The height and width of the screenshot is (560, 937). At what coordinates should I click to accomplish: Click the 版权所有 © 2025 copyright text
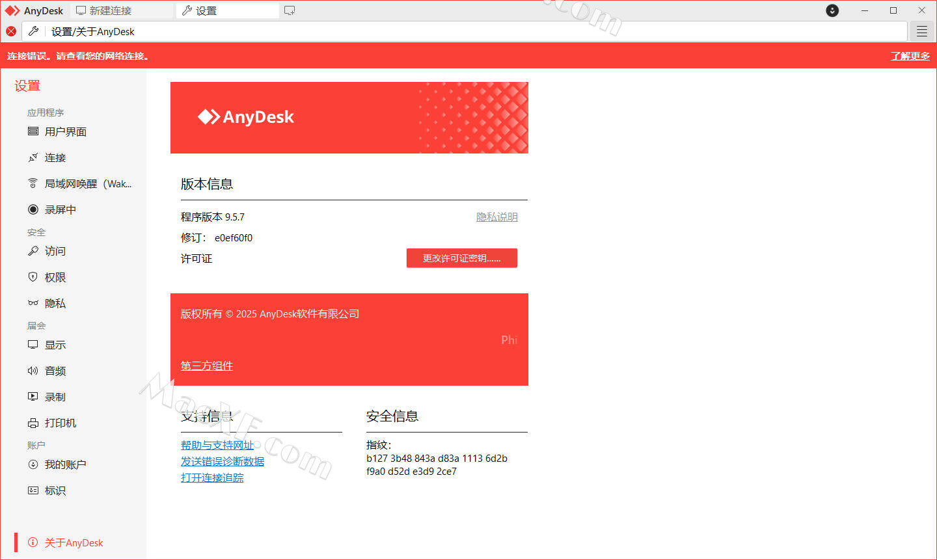[270, 314]
